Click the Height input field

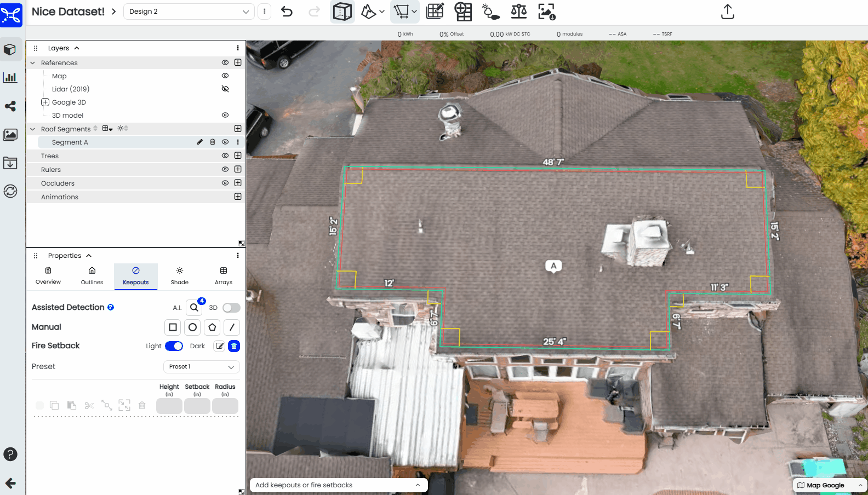pos(169,406)
